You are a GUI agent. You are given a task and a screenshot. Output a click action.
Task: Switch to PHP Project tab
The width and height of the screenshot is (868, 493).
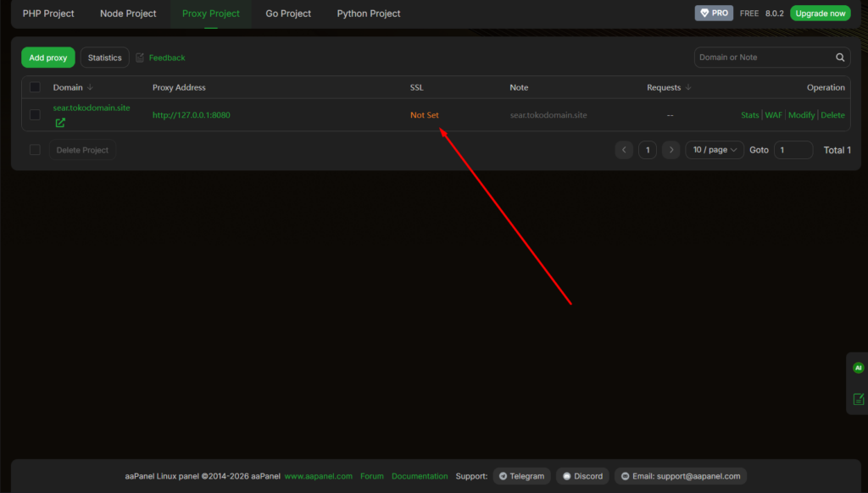coord(48,14)
